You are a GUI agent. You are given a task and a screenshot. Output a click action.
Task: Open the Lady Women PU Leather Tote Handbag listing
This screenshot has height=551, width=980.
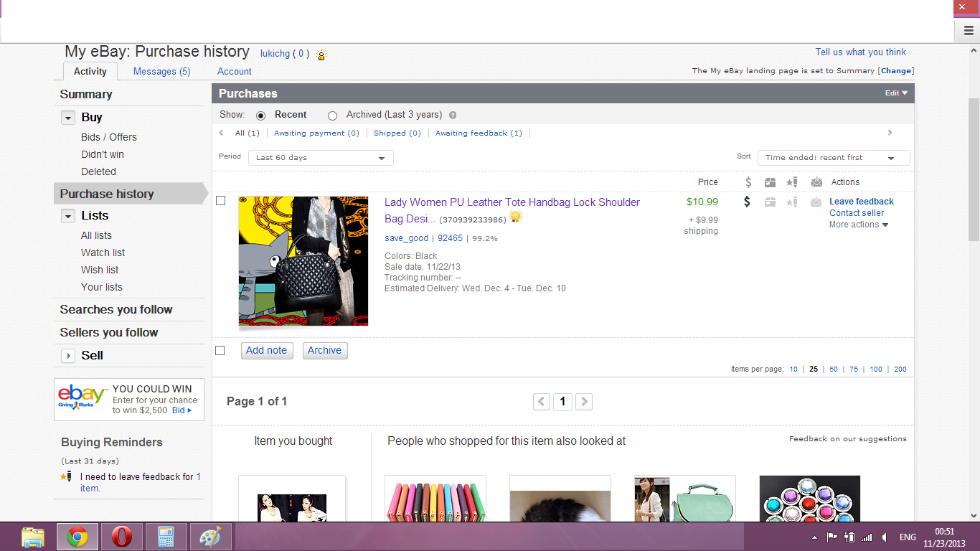coord(512,210)
